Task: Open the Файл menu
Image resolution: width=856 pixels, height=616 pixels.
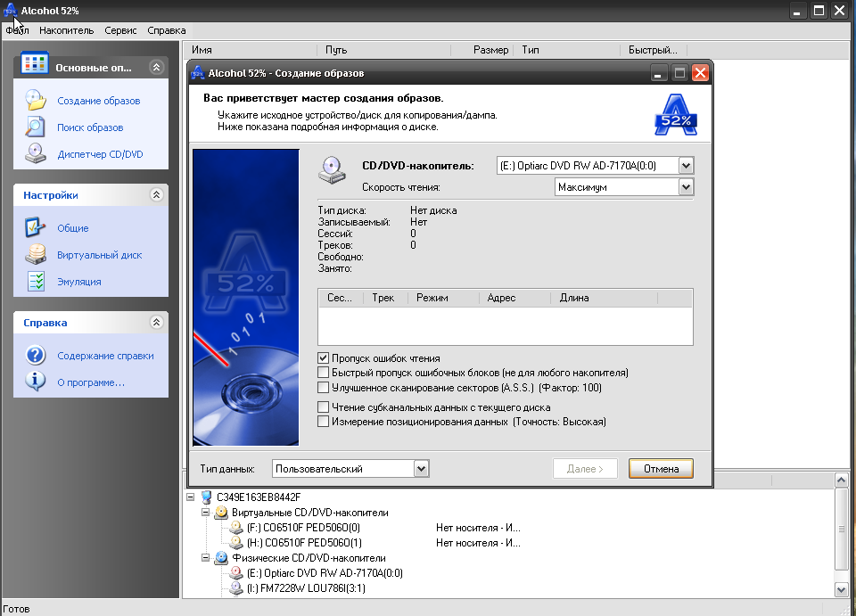Action: [18, 30]
